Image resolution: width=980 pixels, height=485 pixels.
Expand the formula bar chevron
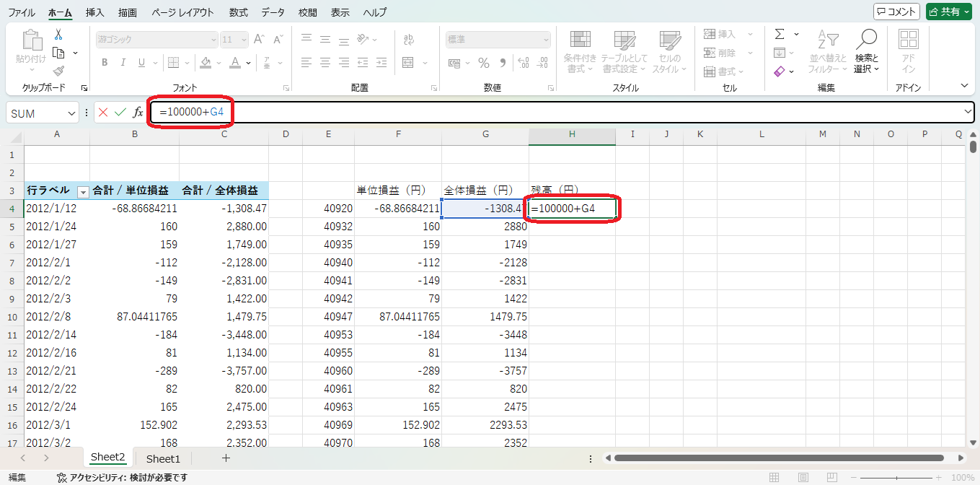[x=968, y=112]
